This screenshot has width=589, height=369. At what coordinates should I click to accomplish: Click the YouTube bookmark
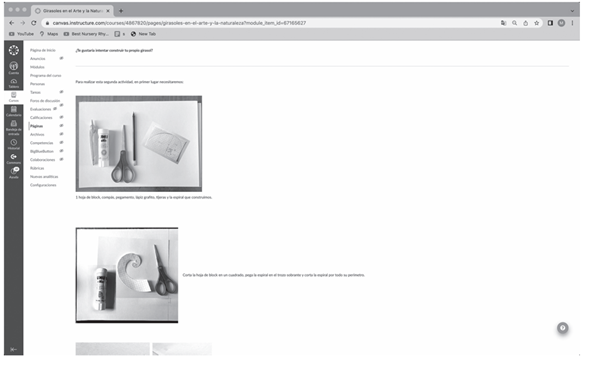point(21,34)
